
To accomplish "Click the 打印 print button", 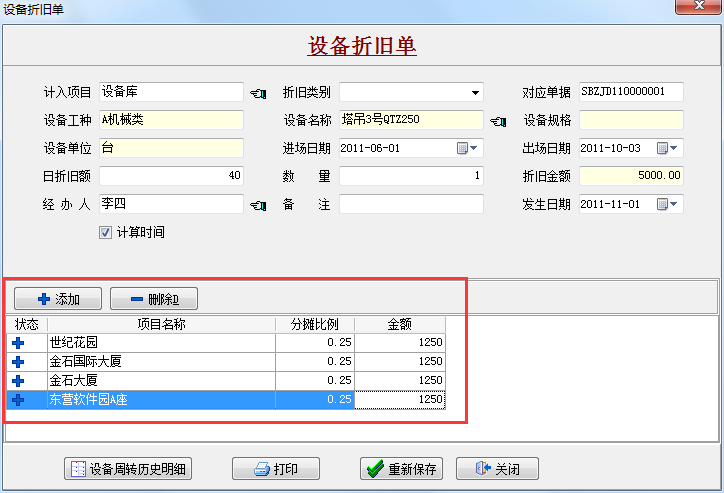I will [x=273, y=469].
